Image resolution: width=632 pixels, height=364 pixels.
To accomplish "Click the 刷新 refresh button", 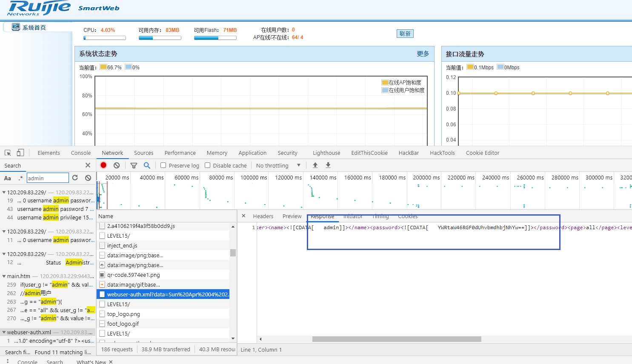I will pyautogui.click(x=405, y=34).
